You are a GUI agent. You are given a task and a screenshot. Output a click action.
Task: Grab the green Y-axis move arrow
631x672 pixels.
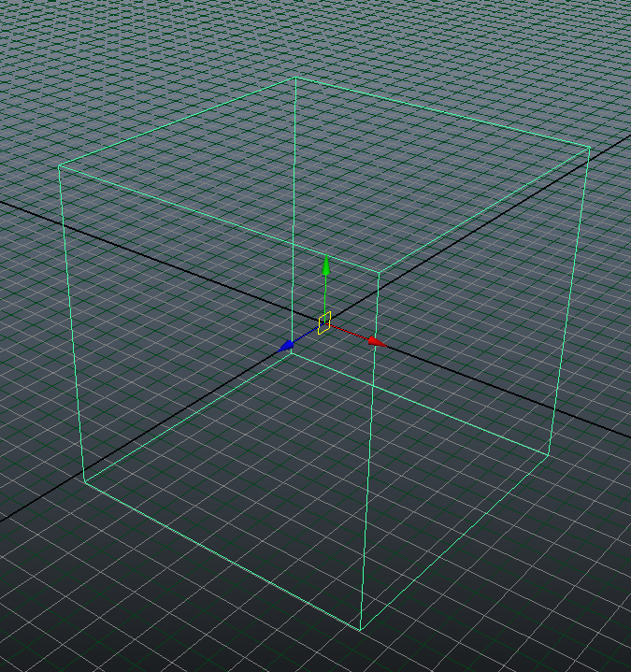point(326,265)
